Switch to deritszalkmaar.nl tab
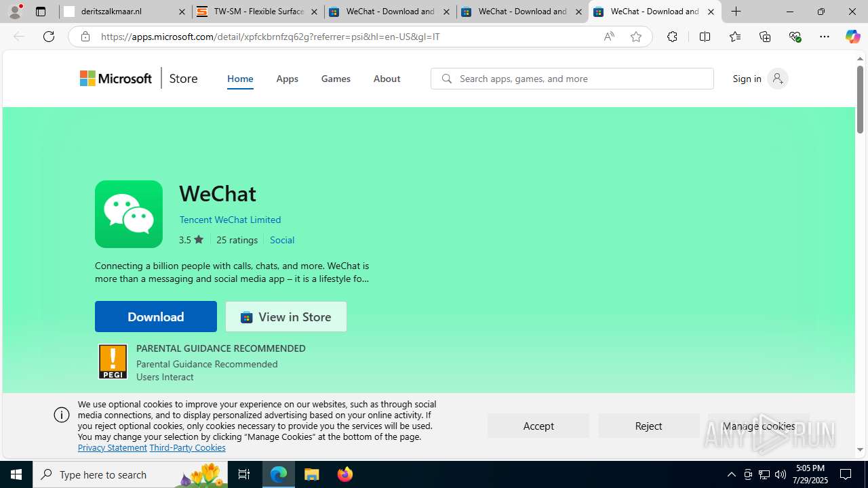868x488 pixels. tap(125, 12)
